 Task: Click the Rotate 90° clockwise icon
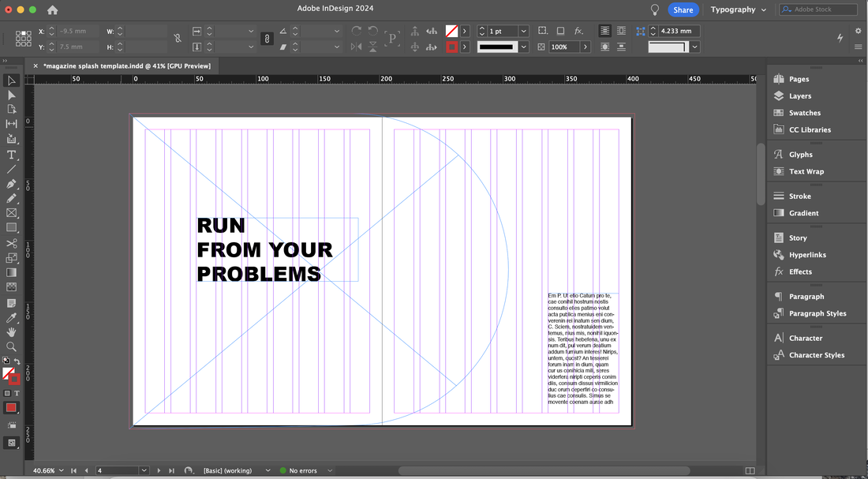point(357,31)
